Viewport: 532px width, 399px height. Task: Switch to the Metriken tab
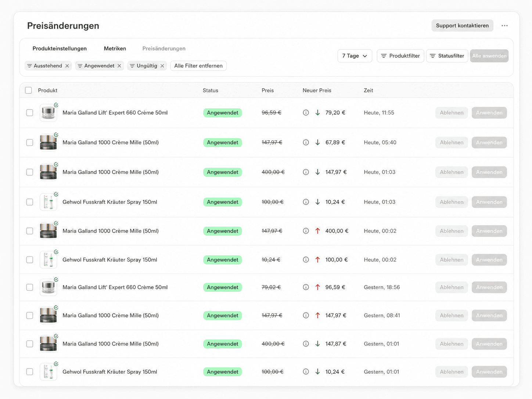[115, 48]
